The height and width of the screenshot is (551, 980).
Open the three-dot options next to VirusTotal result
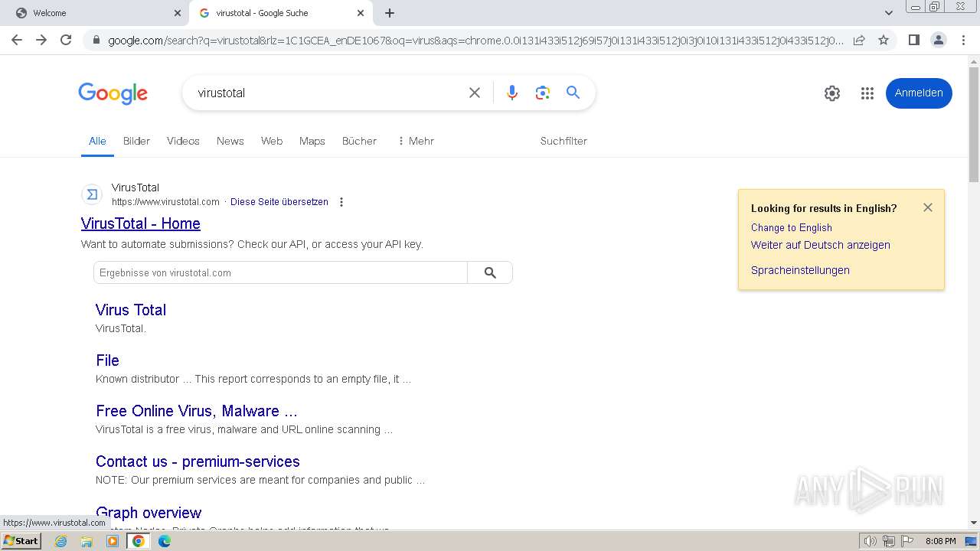(341, 202)
